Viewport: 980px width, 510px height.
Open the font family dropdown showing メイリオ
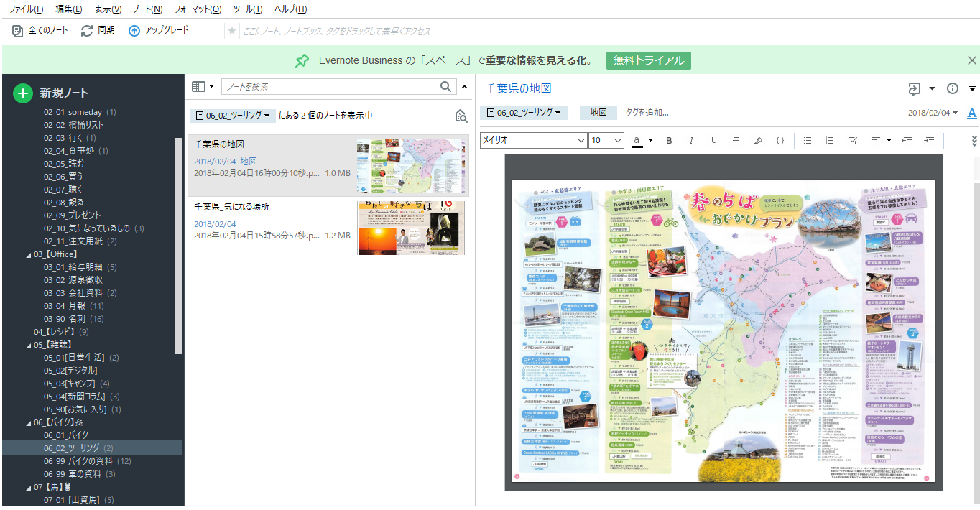(x=533, y=141)
